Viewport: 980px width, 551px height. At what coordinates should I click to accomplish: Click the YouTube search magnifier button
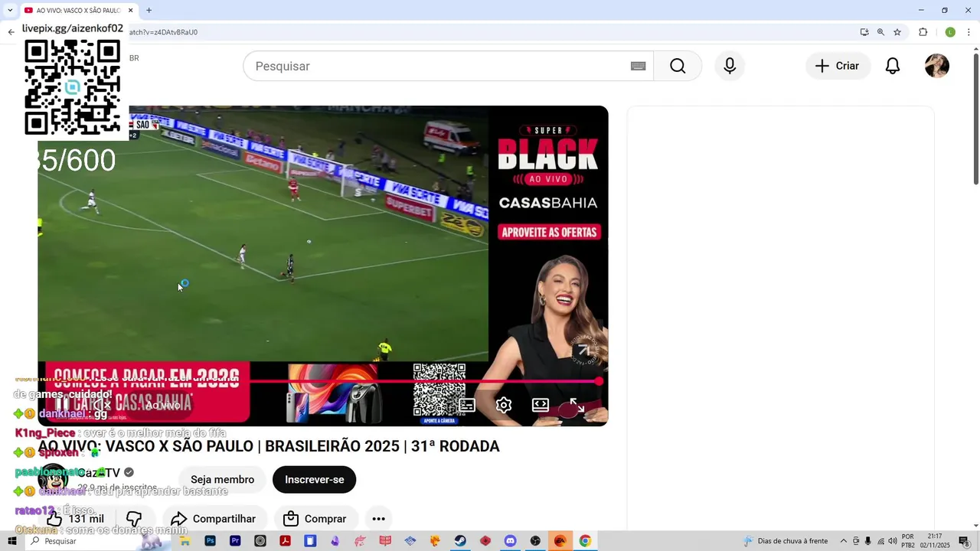tap(678, 66)
